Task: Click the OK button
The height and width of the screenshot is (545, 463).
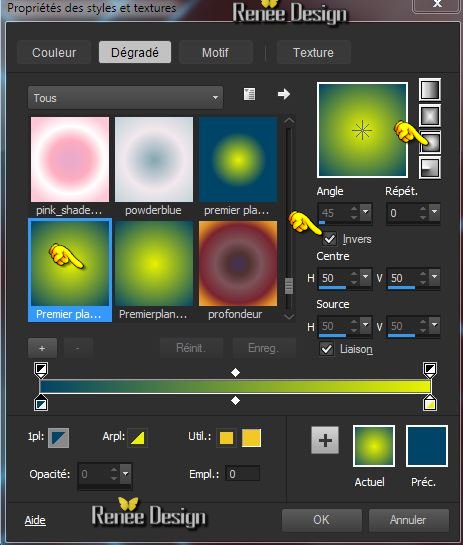Action: 321,520
